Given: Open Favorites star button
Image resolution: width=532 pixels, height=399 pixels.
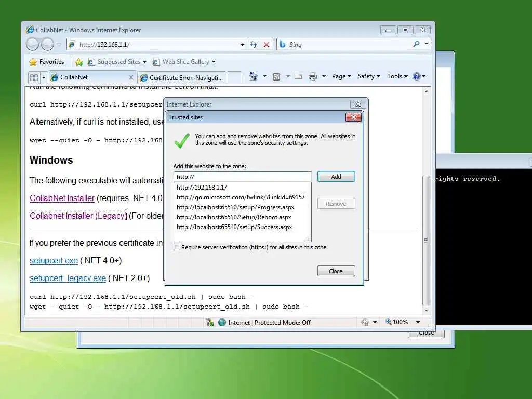Looking at the screenshot, I should 47,62.
